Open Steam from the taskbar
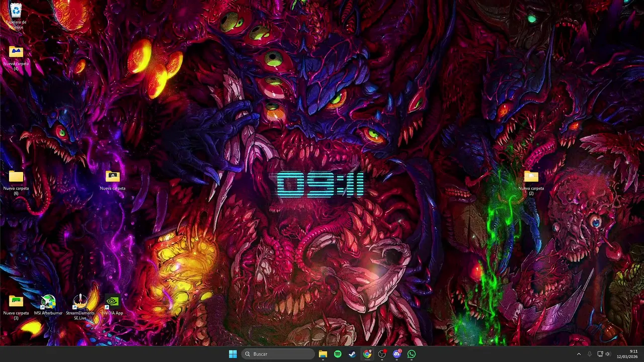Screen dimensions: 644x362 [x=352, y=354]
